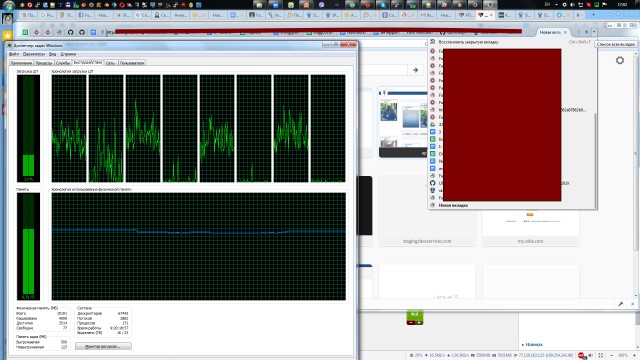This screenshot has height=360, width=640.
Task: Click the Task Manager title bar icon
Action: point(10,45)
